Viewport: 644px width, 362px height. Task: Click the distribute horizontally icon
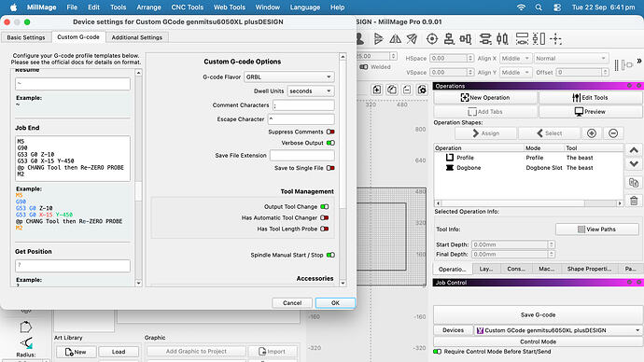tap(485, 39)
